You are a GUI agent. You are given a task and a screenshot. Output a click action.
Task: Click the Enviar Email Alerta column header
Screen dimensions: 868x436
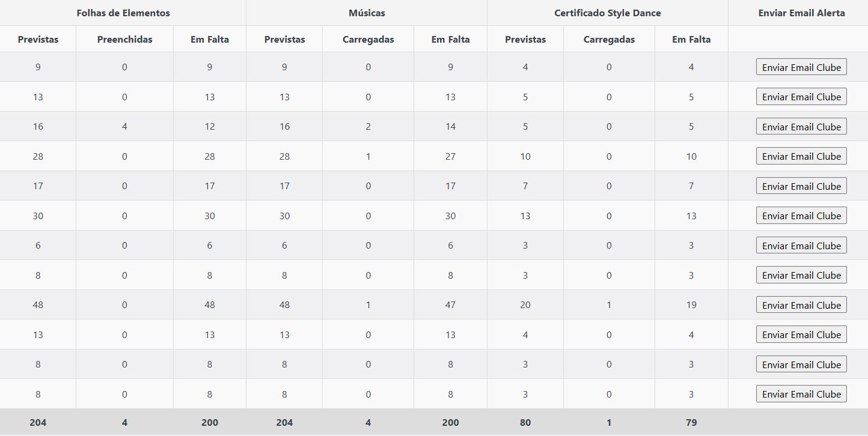click(x=801, y=13)
